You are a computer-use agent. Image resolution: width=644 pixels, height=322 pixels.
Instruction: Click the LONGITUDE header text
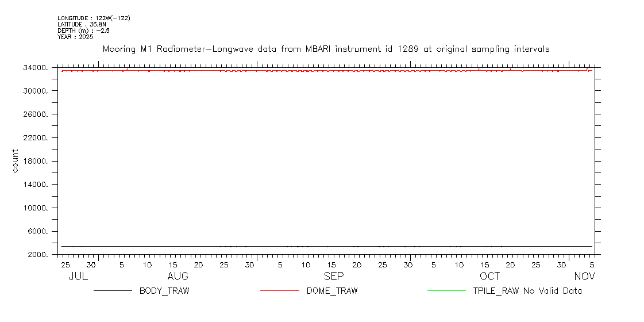(94, 18)
